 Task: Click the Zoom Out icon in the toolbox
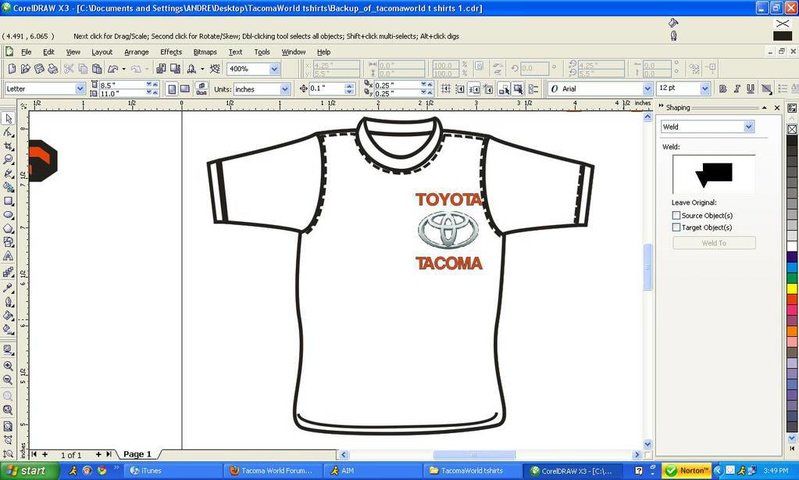(8, 380)
